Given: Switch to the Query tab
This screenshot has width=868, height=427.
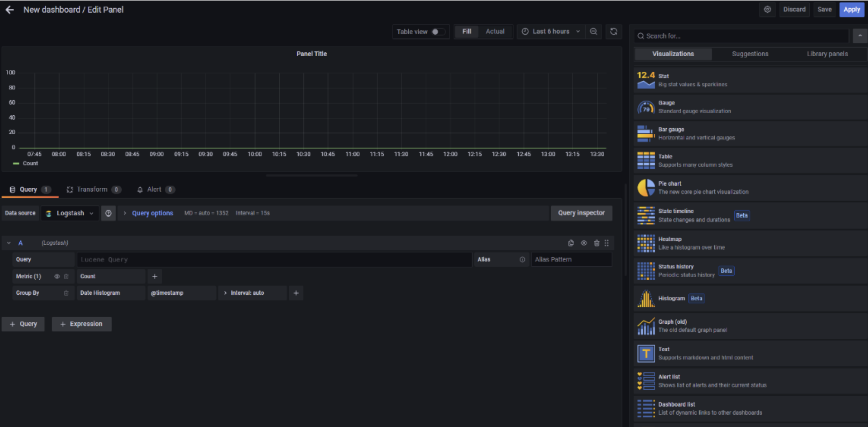Looking at the screenshot, I should point(30,190).
